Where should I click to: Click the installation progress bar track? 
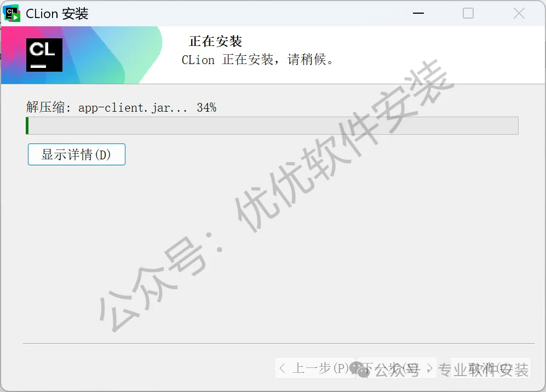point(272,126)
